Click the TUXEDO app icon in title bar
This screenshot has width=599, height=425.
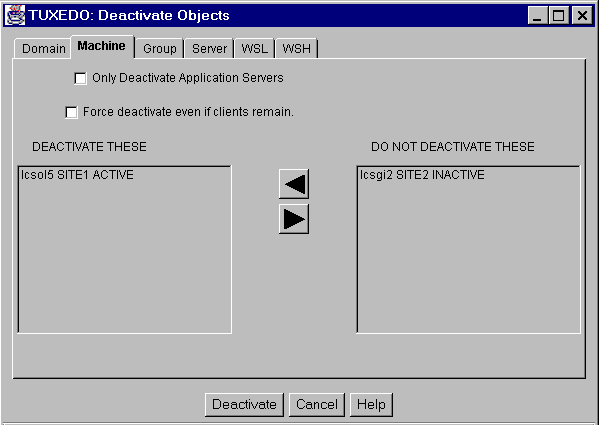[x=15, y=15]
